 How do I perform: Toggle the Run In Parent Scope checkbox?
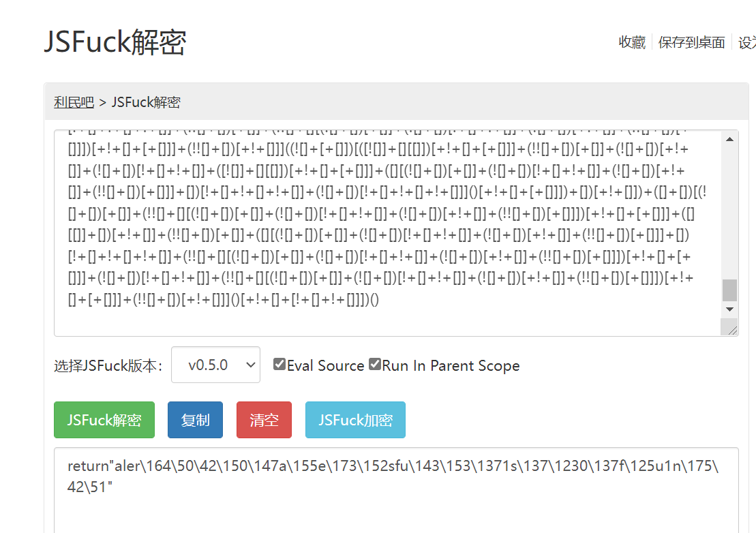click(375, 365)
